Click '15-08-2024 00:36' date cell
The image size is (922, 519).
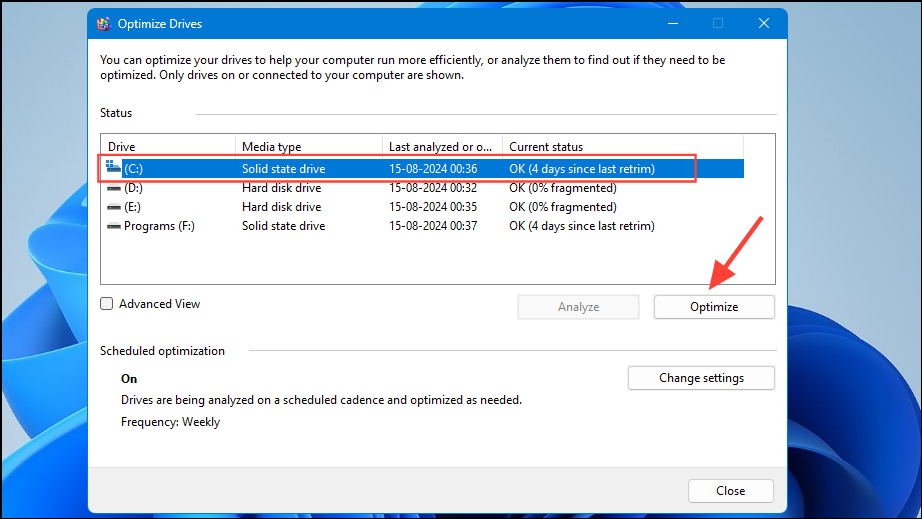pyautogui.click(x=433, y=169)
